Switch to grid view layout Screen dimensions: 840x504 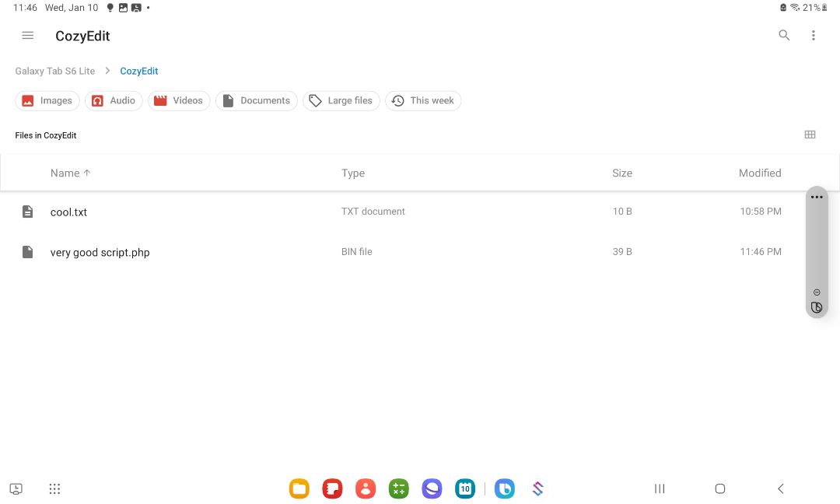810,135
